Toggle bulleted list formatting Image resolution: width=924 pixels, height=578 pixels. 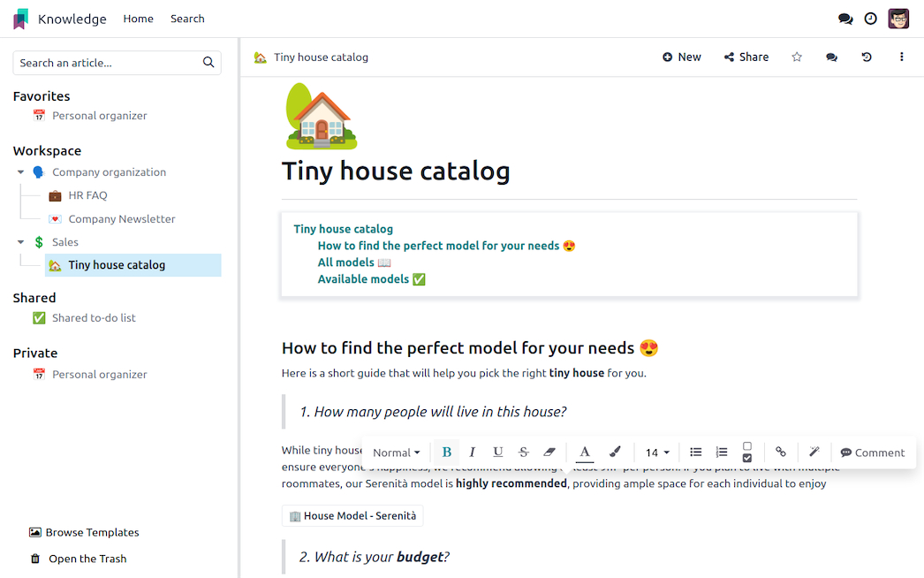click(x=696, y=453)
